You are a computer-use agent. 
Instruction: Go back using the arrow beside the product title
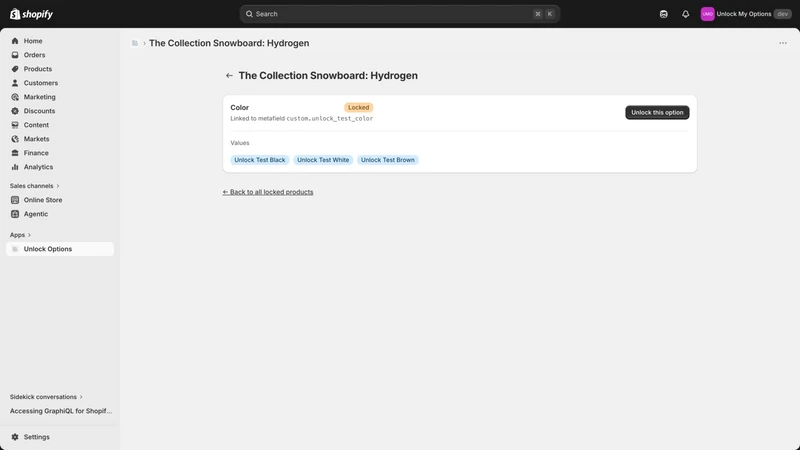click(x=229, y=76)
